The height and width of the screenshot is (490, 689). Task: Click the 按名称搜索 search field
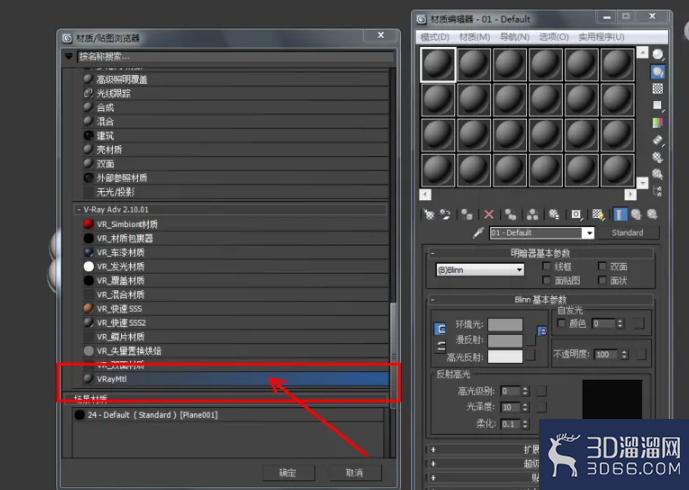point(235,56)
